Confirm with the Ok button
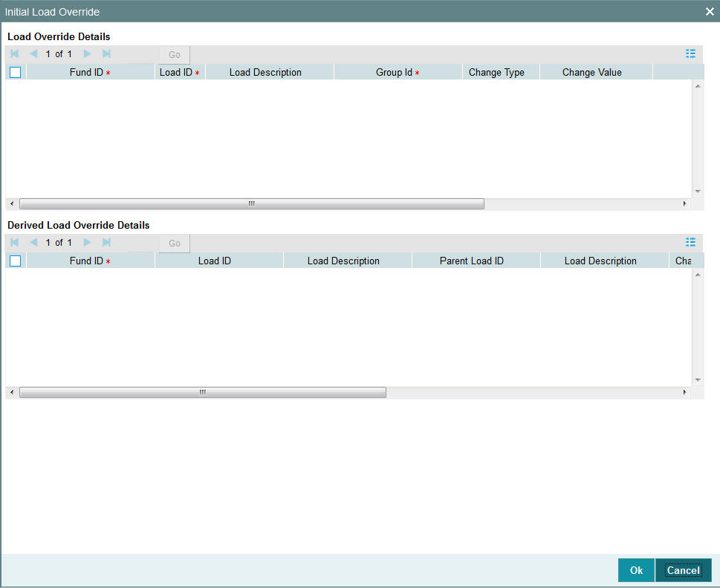Viewport: 720px width, 588px height. pos(636,570)
